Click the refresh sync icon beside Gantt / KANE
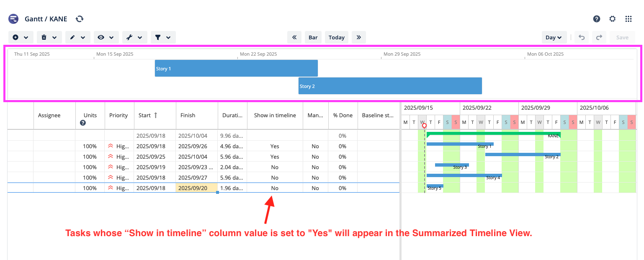 point(80,19)
